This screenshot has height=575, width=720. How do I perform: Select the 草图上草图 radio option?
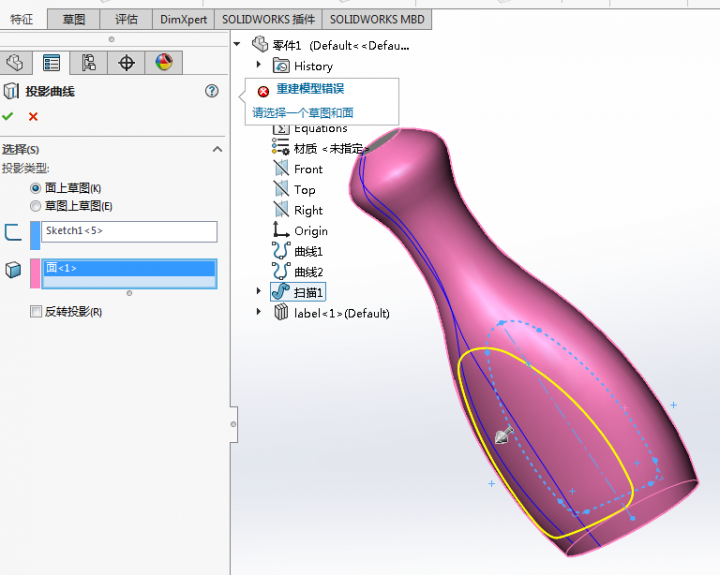[x=36, y=206]
